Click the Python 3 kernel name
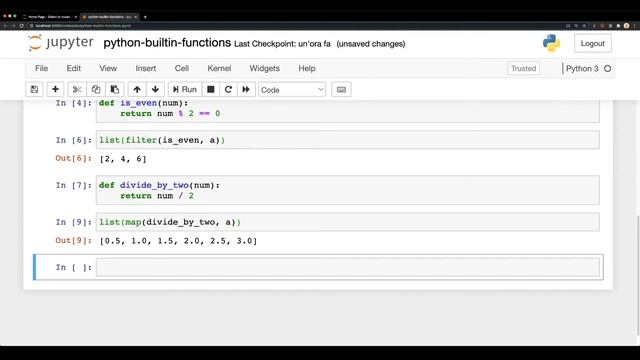This screenshot has width=640, height=360. [582, 69]
